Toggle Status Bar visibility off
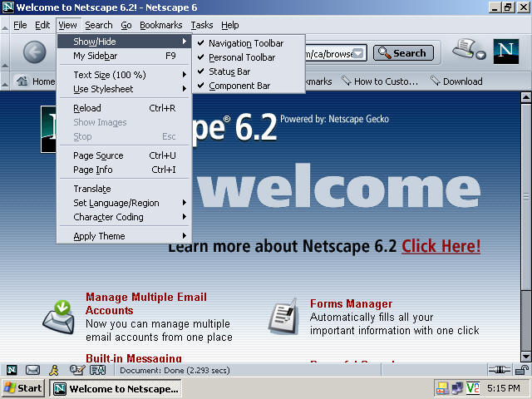Viewport: 532px width, 399px height. pyautogui.click(x=249, y=72)
